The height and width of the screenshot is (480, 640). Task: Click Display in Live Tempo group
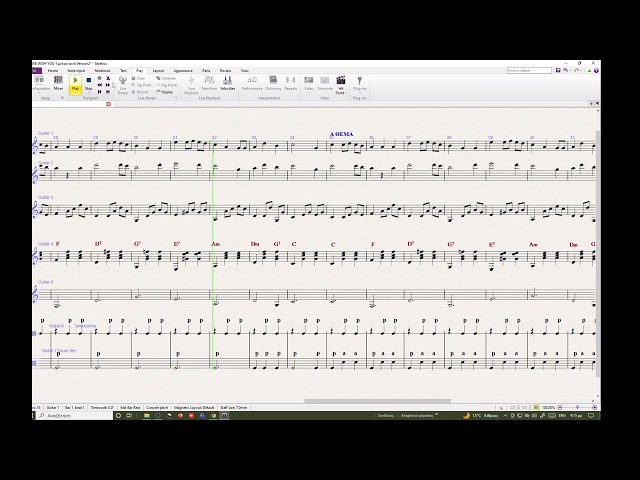tap(165, 92)
